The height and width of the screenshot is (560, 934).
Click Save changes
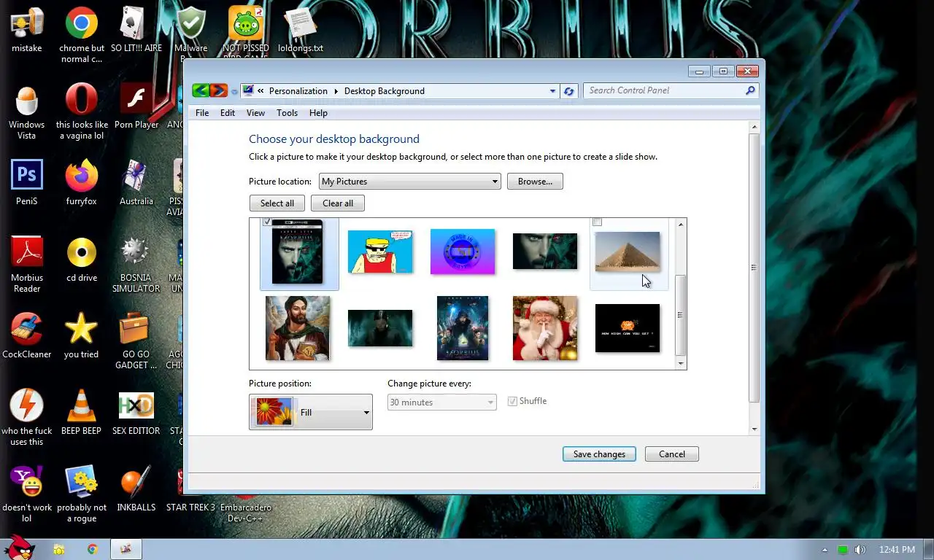pyautogui.click(x=599, y=454)
